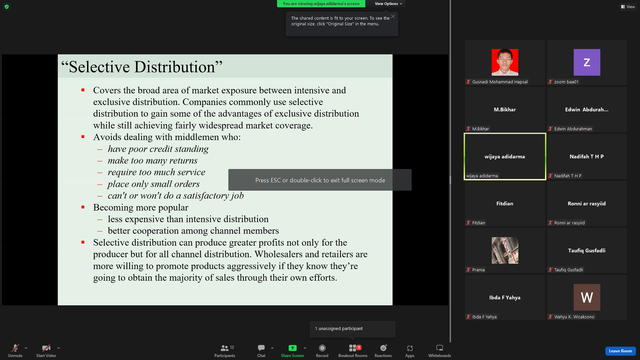Screen dimensions: 640x360
Task: Expand chat options arrow
Action: 272,348
